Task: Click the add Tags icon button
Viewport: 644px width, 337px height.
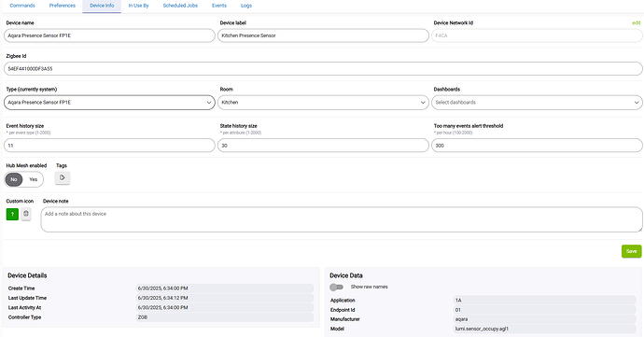Action: (63, 177)
